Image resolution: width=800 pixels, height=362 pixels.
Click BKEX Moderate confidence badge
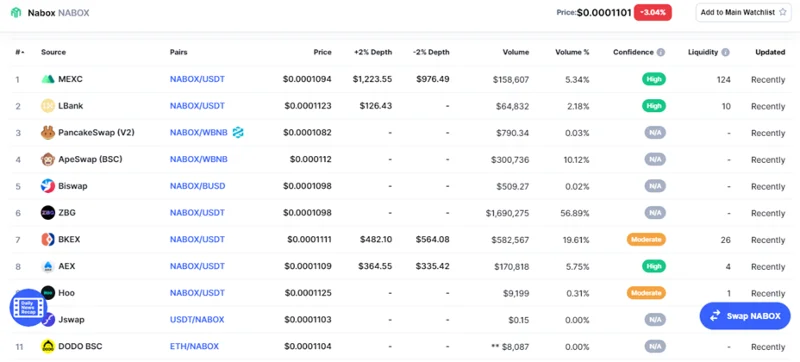[x=646, y=239]
